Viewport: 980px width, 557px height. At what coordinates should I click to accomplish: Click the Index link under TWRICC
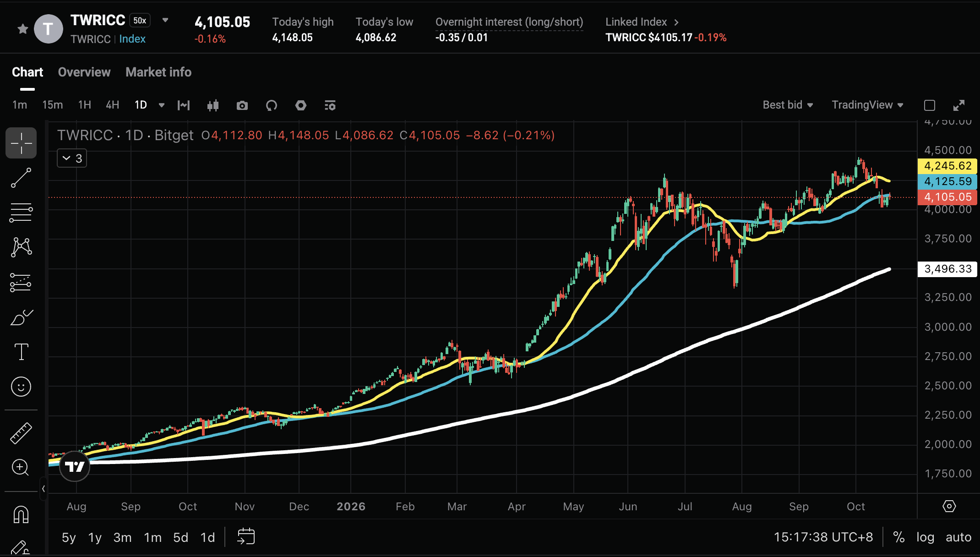click(x=132, y=39)
